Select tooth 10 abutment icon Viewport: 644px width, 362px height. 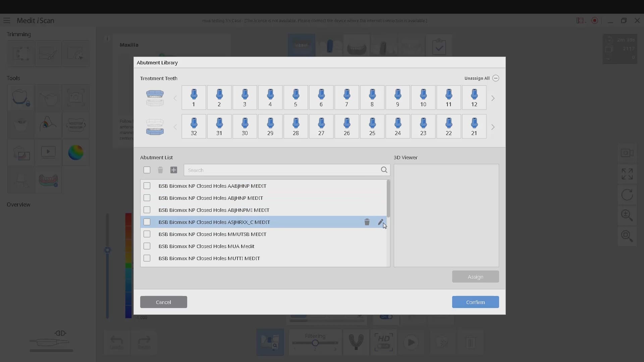423,98
